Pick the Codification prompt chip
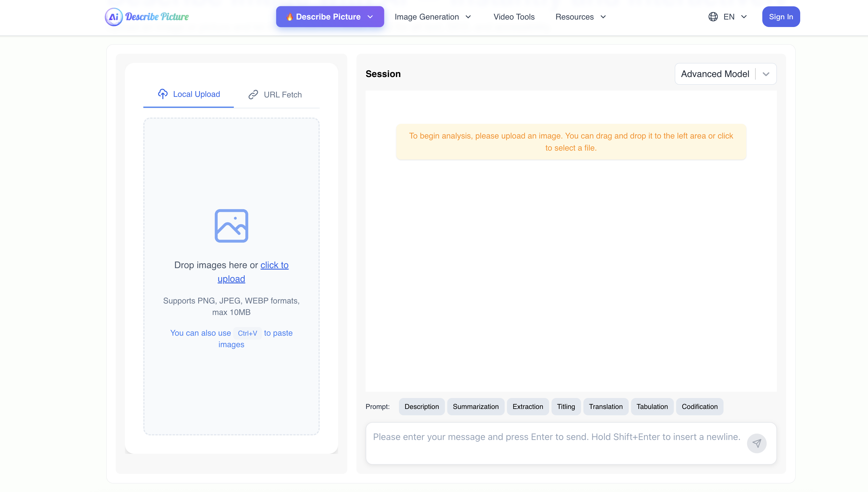The width and height of the screenshot is (868, 492). [699, 407]
